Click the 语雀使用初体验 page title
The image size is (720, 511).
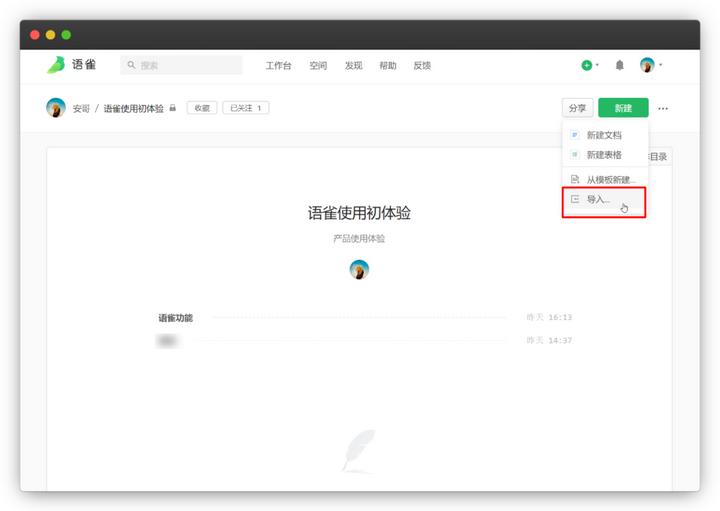(x=359, y=213)
